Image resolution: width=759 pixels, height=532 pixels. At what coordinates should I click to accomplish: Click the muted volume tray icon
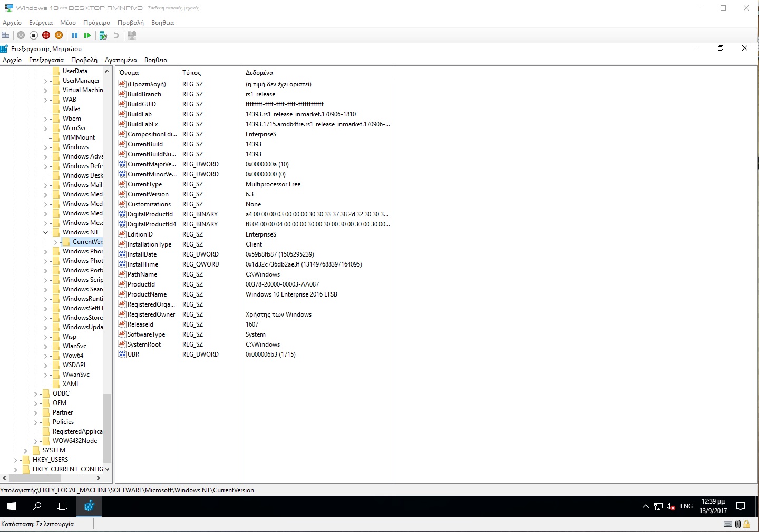[x=671, y=507]
